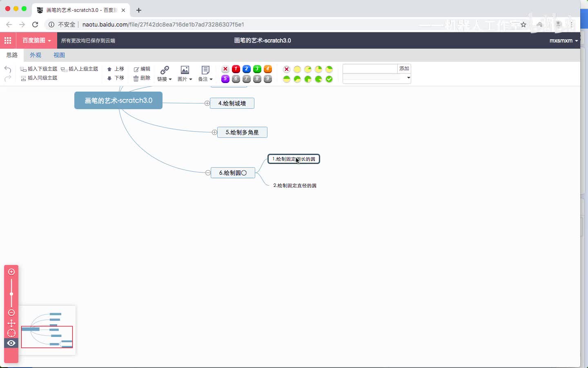
Task: Insert a child topic (插入下级主题)
Action: coord(39,69)
